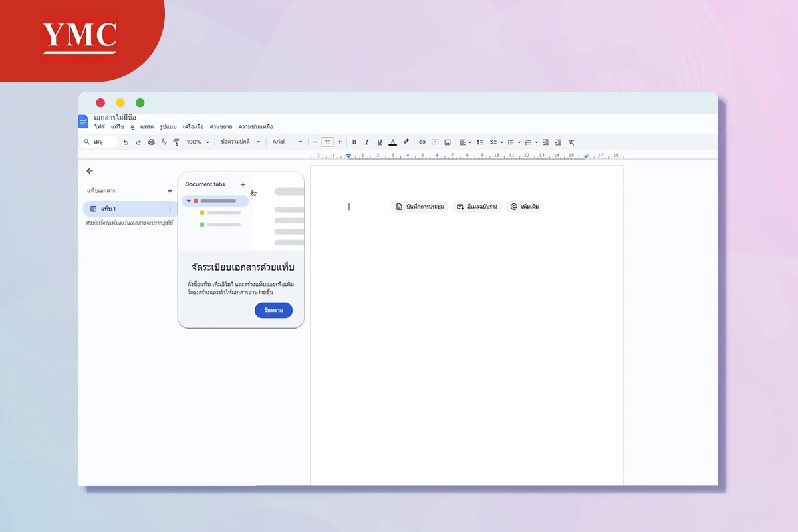Close the document tabs sidebar with back arrow
Viewport: 798px width, 532px height.
90,171
